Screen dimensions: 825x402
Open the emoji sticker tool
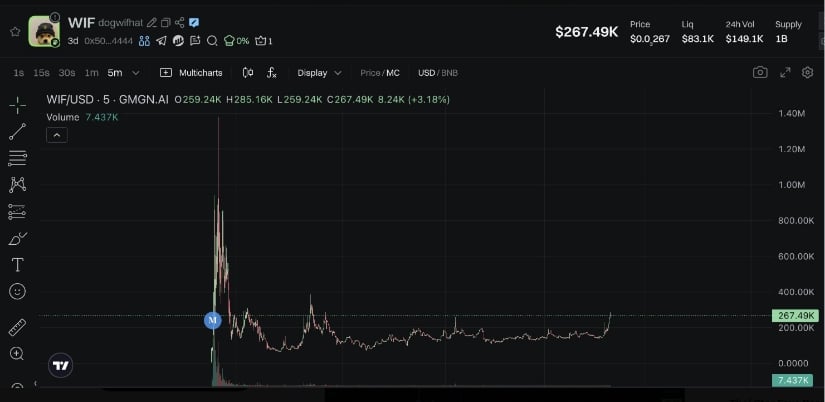pyautogui.click(x=17, y=292)
